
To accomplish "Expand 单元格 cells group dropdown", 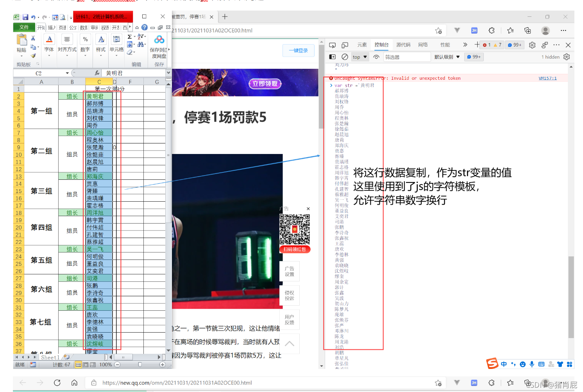I will click(x=116, y=55).
